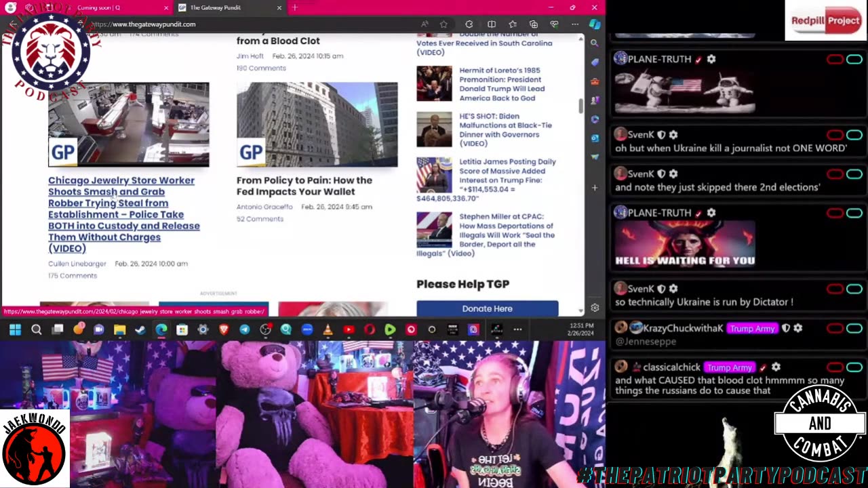Open Edge Collections icon
The height and width of the screenshot is (488, 868).
point(533,24)
